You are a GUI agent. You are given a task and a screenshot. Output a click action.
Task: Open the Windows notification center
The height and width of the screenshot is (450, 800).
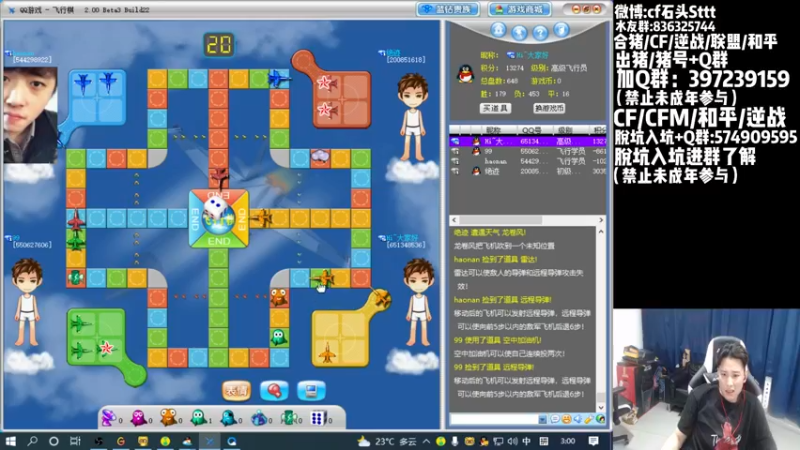click(x=593, y=441)
